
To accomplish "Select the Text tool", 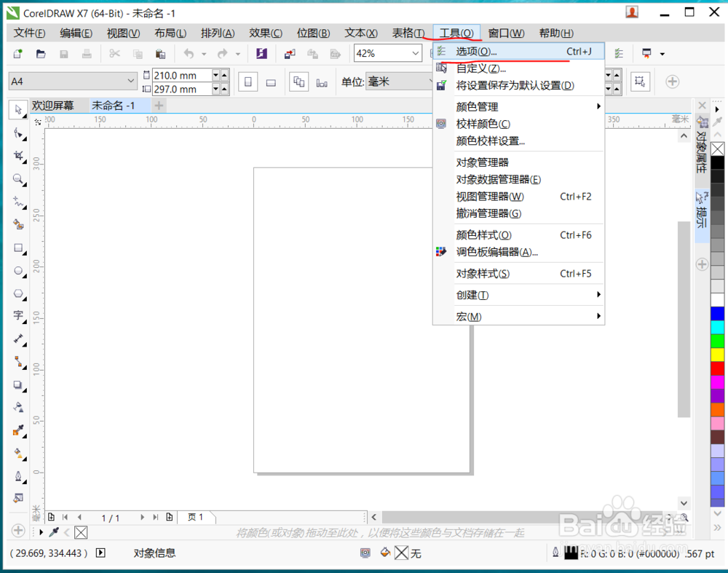I will pos(18,316).
